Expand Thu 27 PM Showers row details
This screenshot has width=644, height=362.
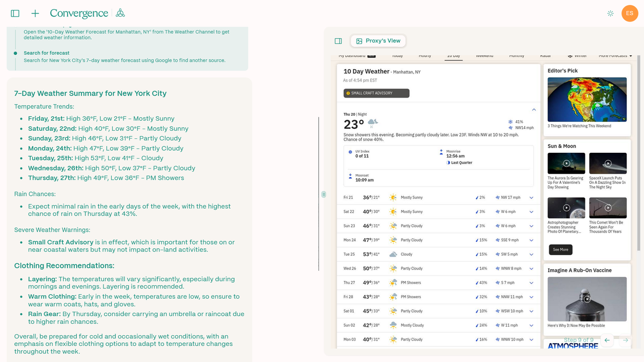click(x=531, y=283)
